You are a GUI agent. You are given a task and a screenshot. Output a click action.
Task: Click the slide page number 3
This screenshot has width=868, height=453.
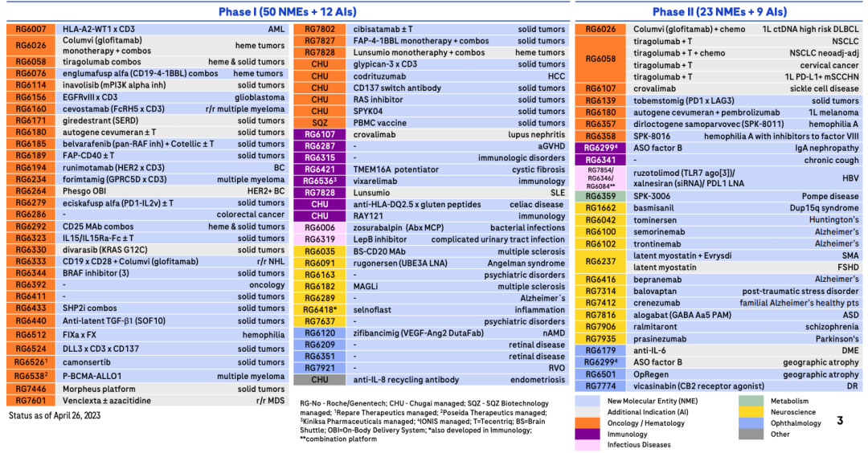[x=839, y=419]
